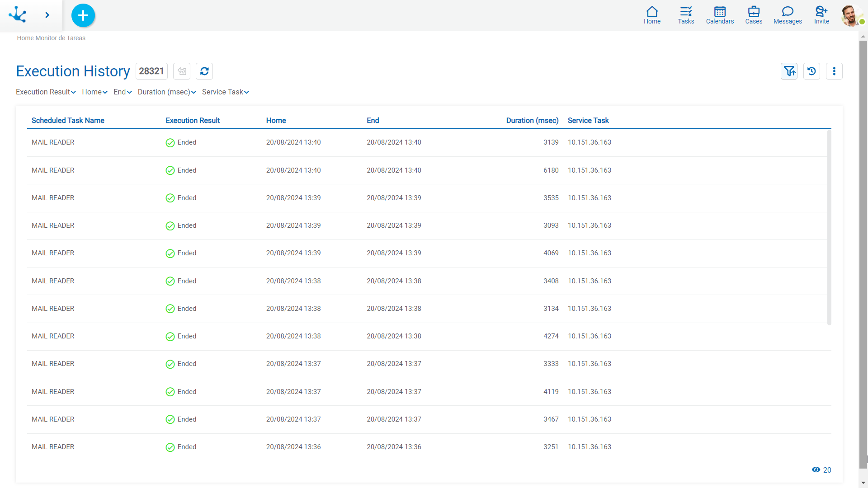Click the green Ended status check of the first row
Image resolution: width=868 pixels, height=488 pixels.
coord(170,142)
